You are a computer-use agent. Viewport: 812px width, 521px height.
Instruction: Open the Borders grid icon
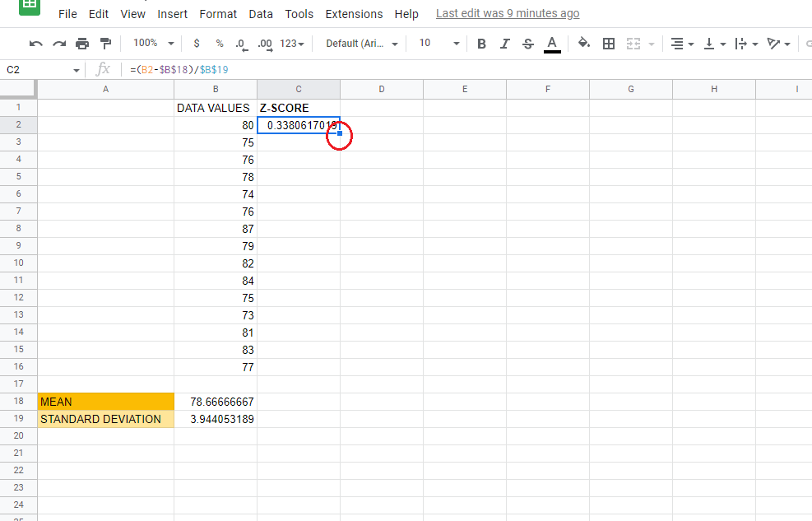[x=609, y=44]
